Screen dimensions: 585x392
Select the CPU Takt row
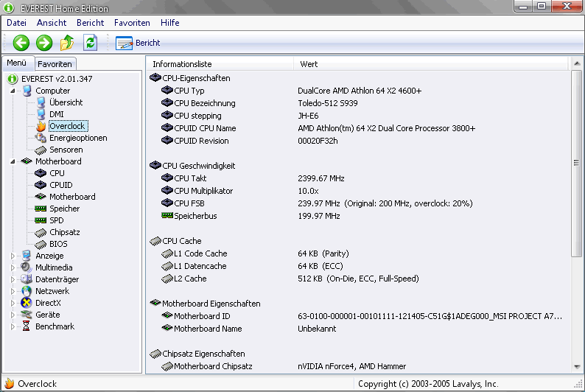358,178
